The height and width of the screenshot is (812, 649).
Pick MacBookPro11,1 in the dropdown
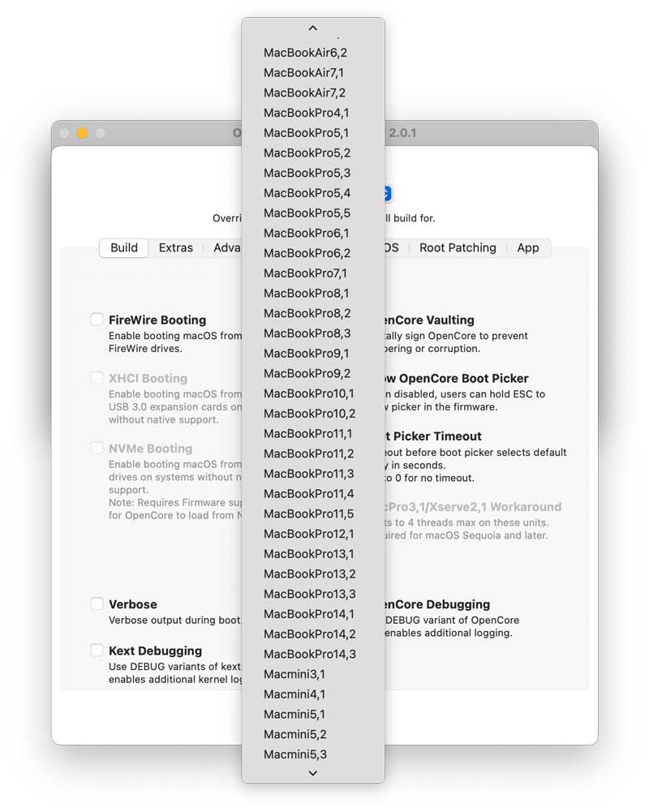coord(313,434)
